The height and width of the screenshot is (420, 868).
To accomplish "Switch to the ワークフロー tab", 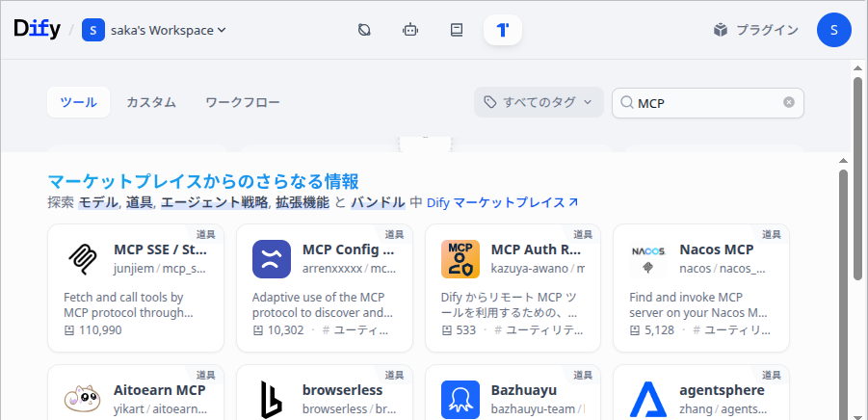I will pyautogui.click(x=243, y=102).
